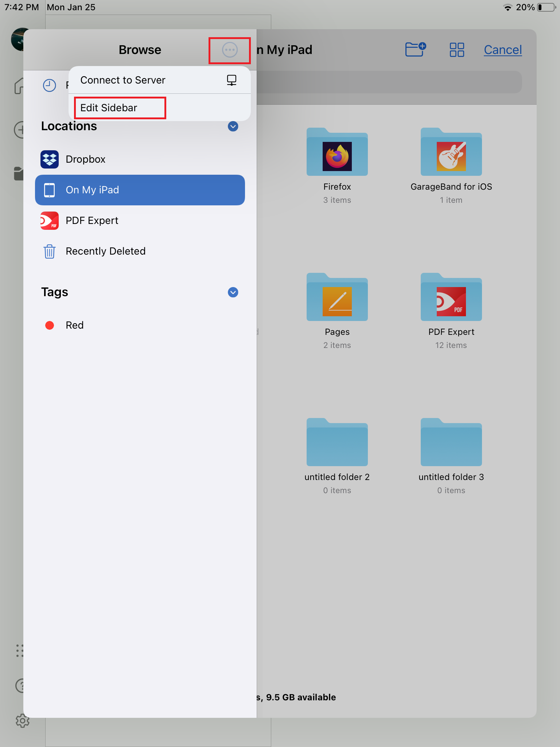Open settings gear in background app
Viewport: 560px width, 747px height.
[x=22, y=721]
